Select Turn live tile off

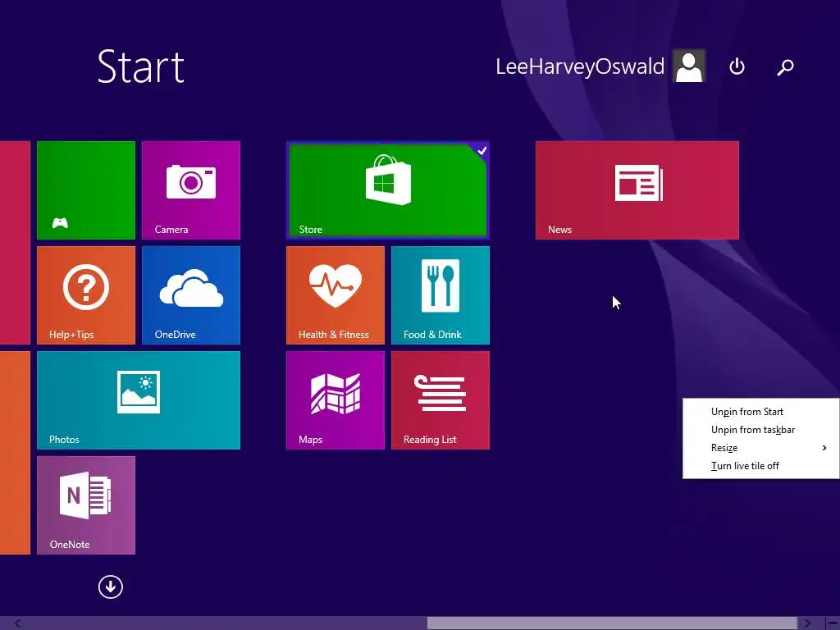click(x=745, y=466)
